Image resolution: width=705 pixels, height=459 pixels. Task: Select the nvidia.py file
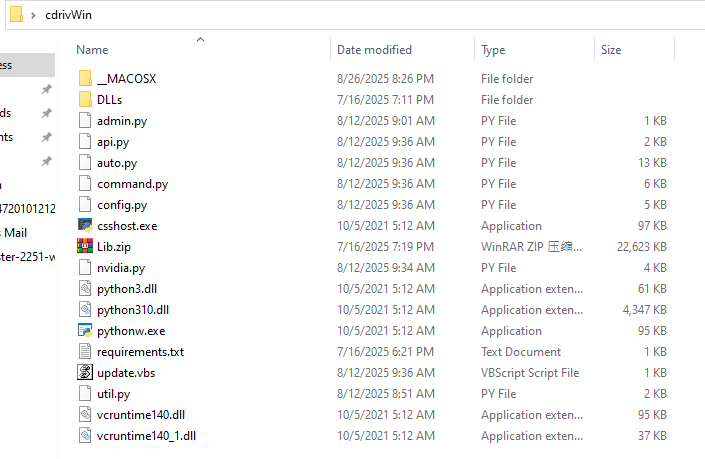click(121, 268)
